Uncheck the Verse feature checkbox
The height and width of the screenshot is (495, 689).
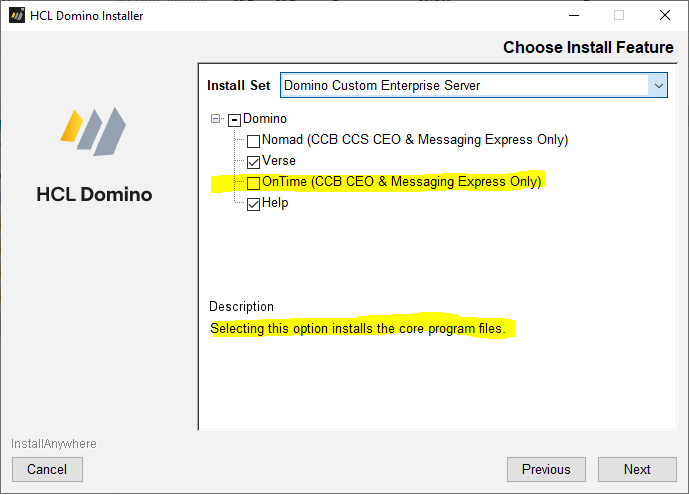(253, 162)
